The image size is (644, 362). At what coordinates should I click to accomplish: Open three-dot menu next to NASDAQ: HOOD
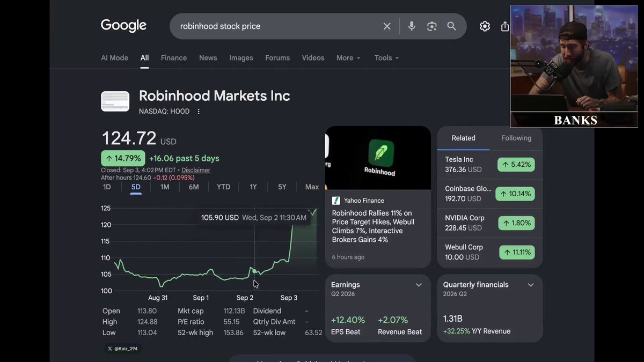pos(199,112)
